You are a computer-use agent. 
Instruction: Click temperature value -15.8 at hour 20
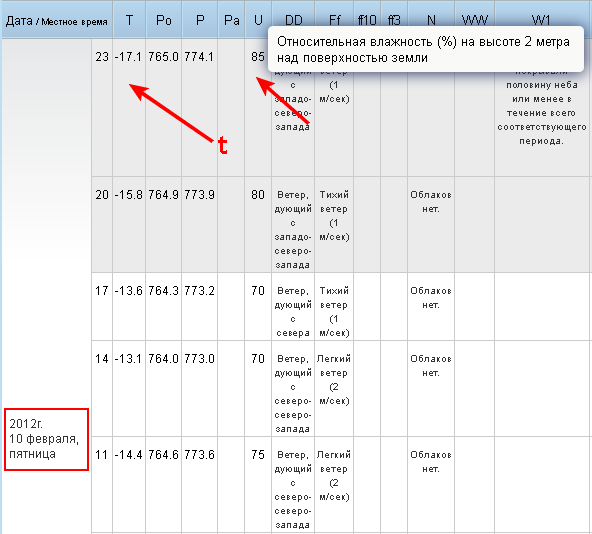[128, 195]
